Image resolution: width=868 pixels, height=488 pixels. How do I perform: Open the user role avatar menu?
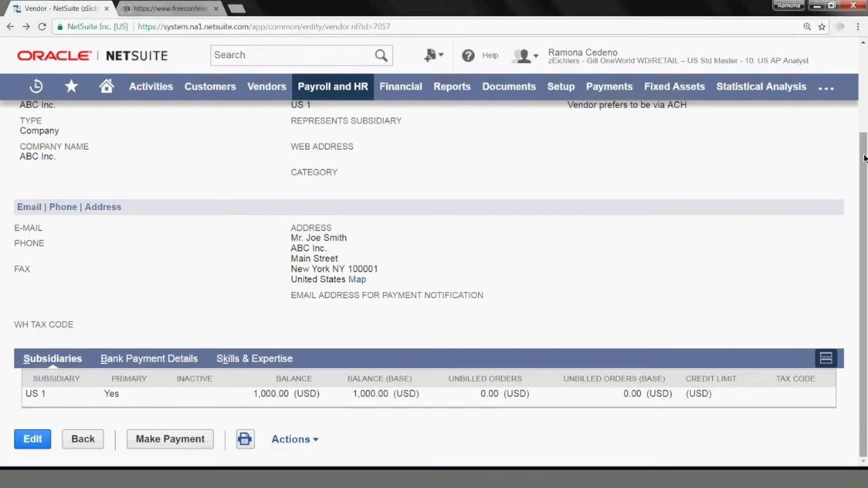coord(526,56)
